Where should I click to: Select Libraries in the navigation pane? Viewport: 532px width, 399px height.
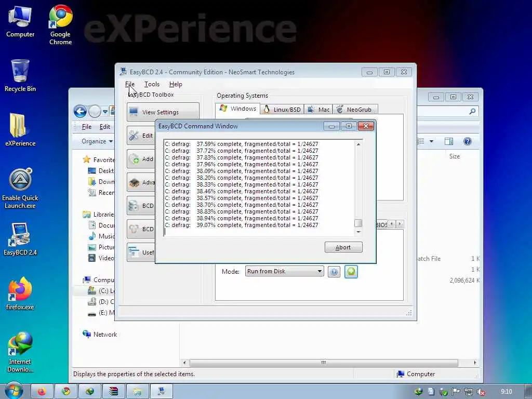pyautogui.click(x=98, y=215)
